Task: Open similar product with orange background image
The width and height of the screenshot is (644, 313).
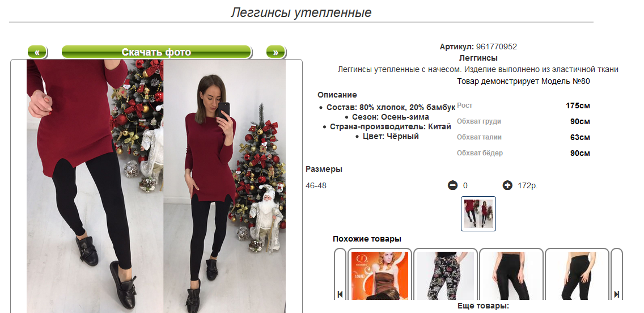Action: tap(380, 274)
